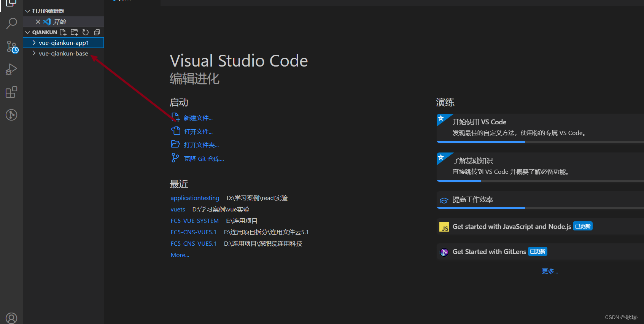Select the vue-qiankun-app1 folder name
This screenshot has width=644, height=324.
(64, 43)
